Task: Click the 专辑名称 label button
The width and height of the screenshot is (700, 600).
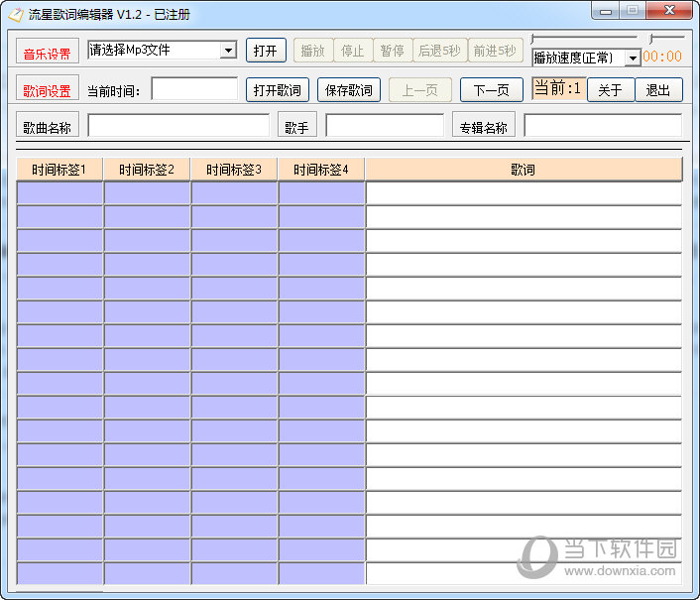Action: coord(484,125)
